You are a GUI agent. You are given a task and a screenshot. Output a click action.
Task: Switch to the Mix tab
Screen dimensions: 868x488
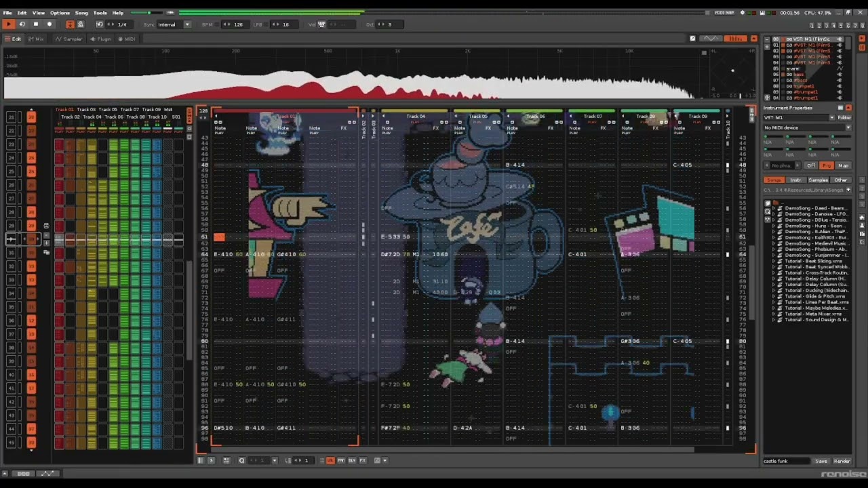click(x=37, y=39)
